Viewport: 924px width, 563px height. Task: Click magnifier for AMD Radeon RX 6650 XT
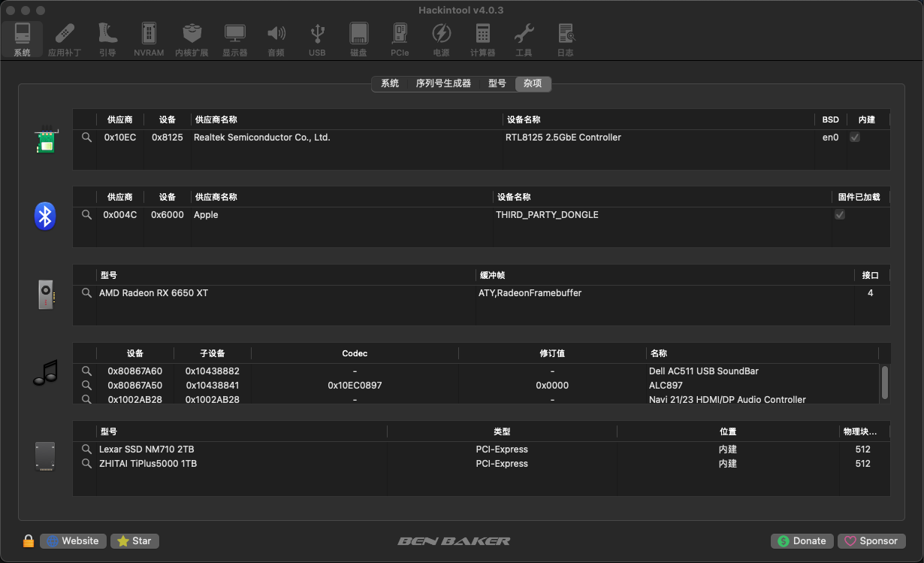[x=87, y=293]
